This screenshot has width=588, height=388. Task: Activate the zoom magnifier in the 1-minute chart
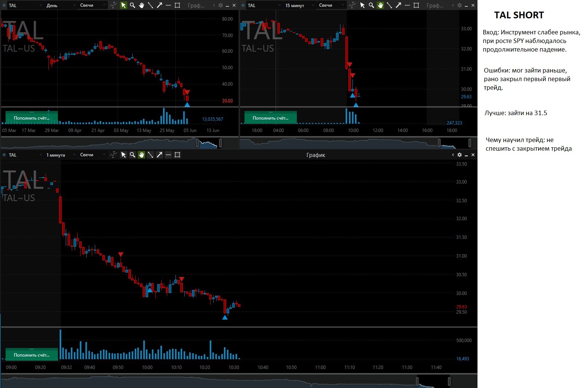pos(133,155)
